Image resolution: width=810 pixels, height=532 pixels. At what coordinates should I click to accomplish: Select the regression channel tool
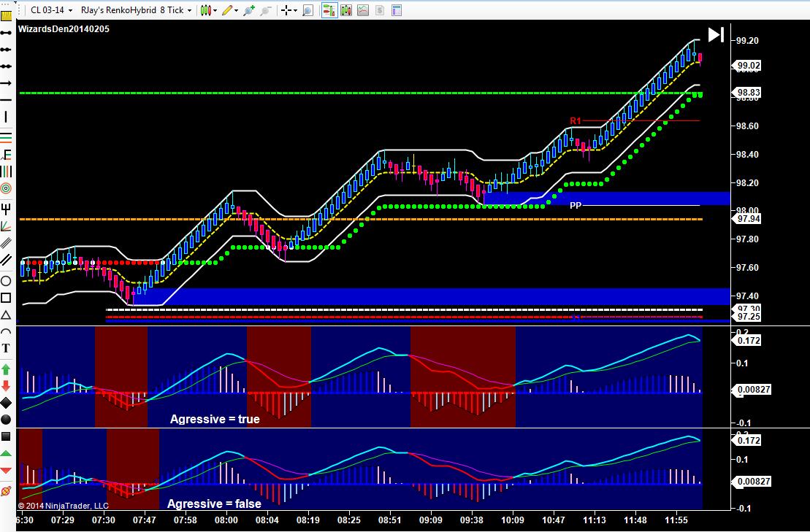pyautogui.click(x=6, y=242)
